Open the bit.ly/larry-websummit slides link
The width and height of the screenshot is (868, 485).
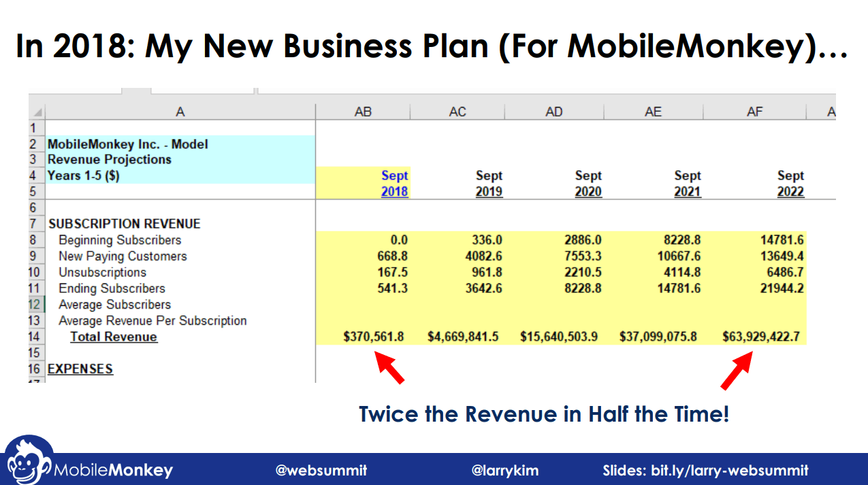click(x=705, y=470)
